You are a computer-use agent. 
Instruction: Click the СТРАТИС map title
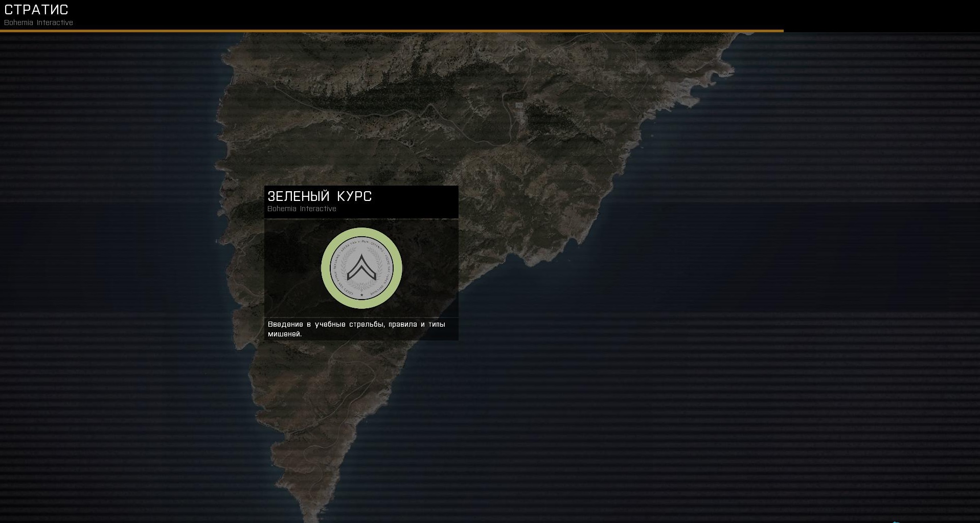coord(36,10)
